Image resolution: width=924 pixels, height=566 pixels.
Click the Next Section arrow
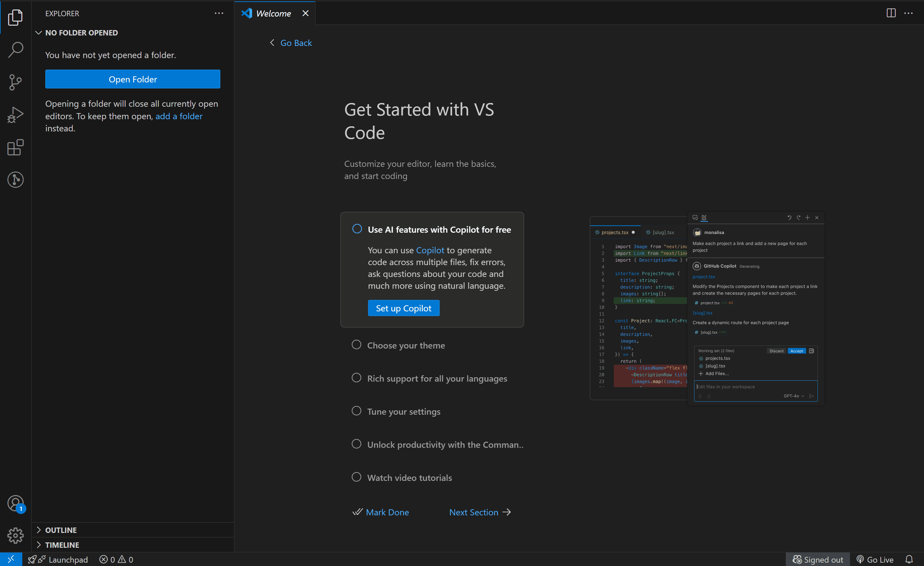tap(507, 512)
